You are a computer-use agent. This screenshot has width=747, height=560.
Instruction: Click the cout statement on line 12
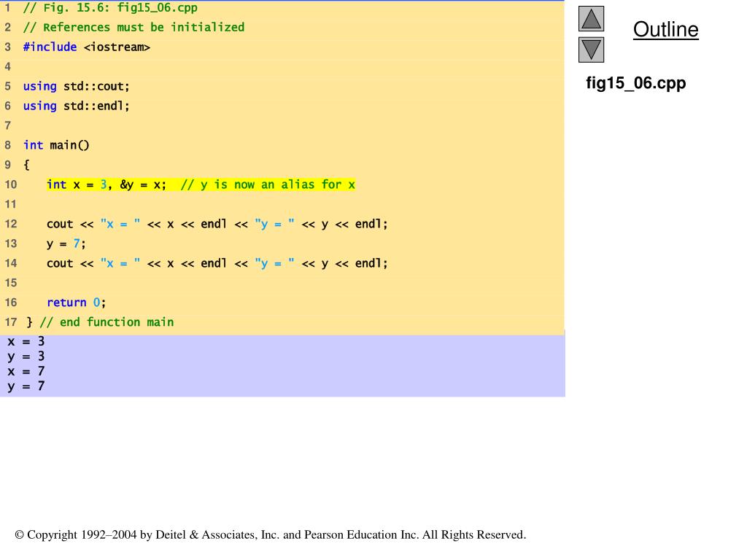pyautogui.click(x=217, y=224)
